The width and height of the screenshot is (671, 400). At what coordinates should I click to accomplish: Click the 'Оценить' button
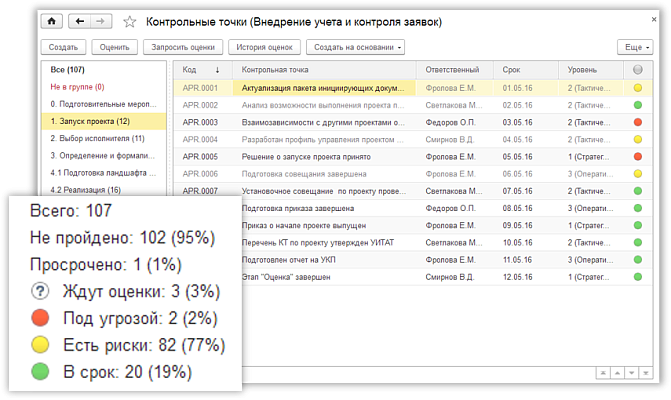coord(115,47)
